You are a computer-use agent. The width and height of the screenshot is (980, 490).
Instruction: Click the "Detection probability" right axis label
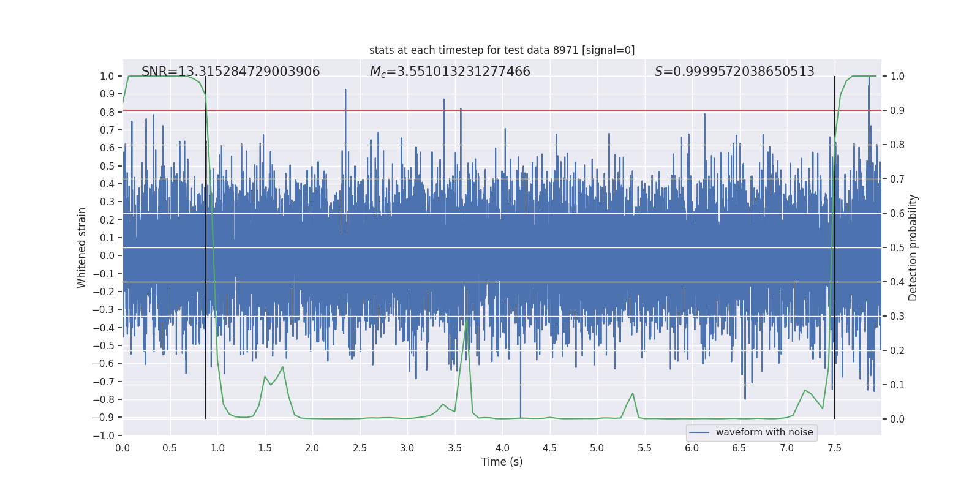coord(913,247)
